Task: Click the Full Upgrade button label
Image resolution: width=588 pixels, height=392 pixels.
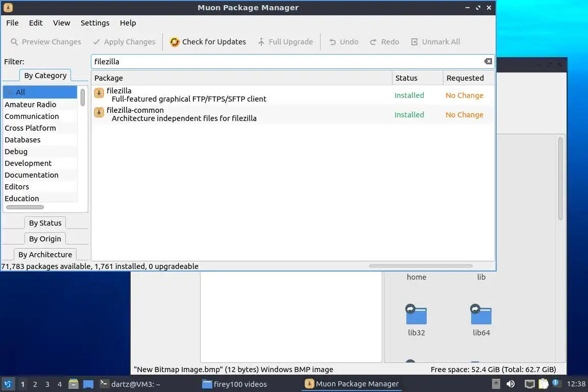Action: pyautogui.click(x=290, y=42)
